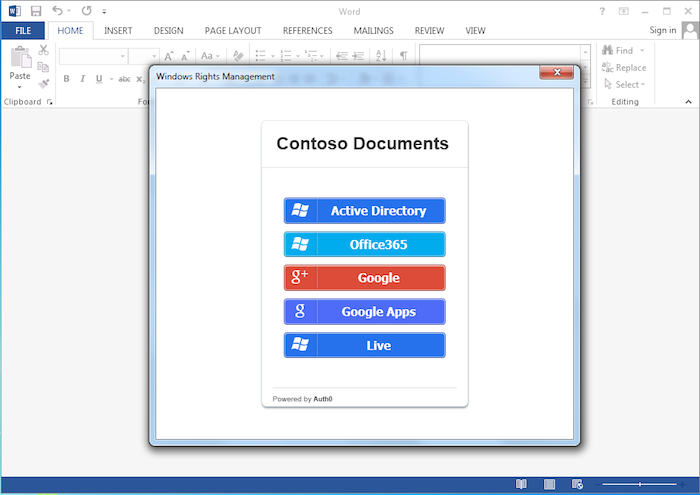
Task: Open Ribbon Display Options
Action: tap(624, 12)
